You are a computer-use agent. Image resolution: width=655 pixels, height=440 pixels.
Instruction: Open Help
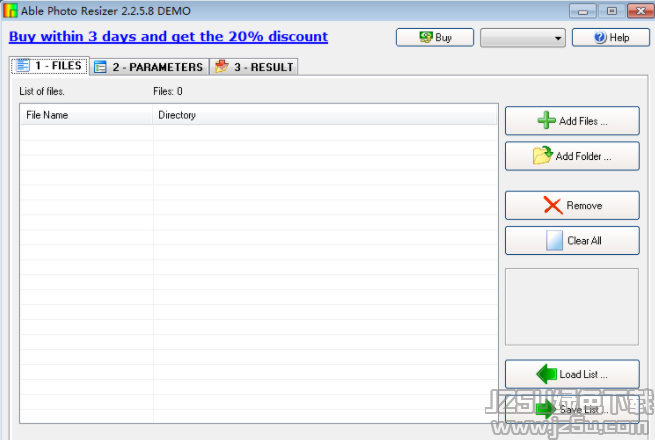[x=611, y=38]
